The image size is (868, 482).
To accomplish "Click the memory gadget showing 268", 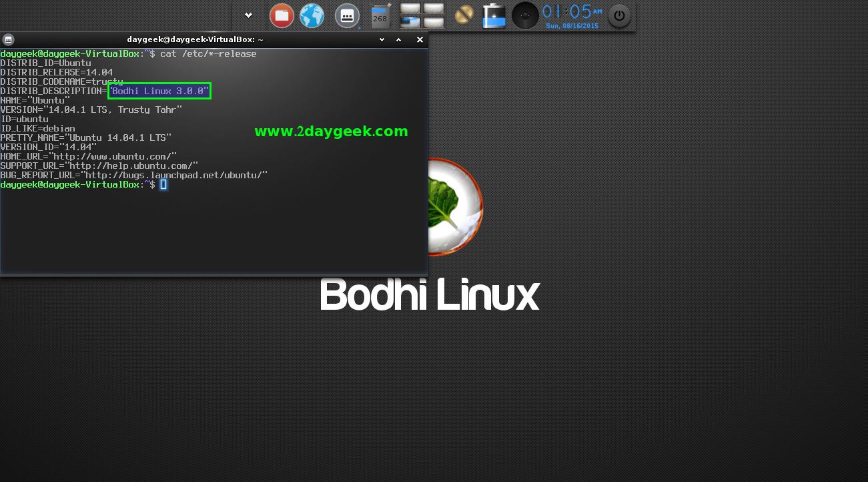I will coord(380,16).
